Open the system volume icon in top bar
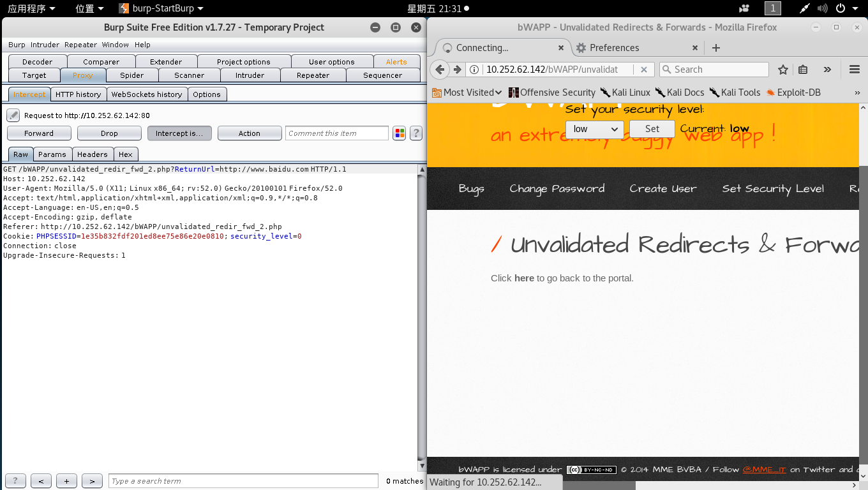The width and height of the screenshot is (868, 490). [x=823, y=8]
